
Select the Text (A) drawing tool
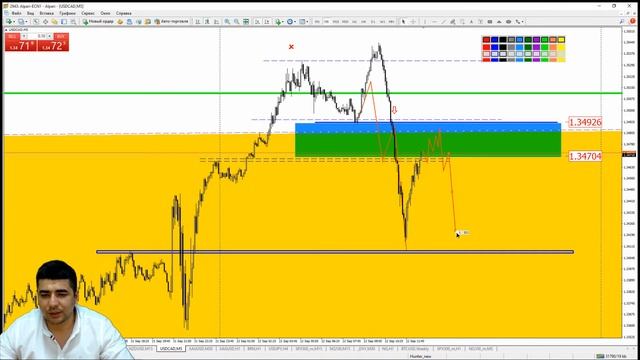471,21
